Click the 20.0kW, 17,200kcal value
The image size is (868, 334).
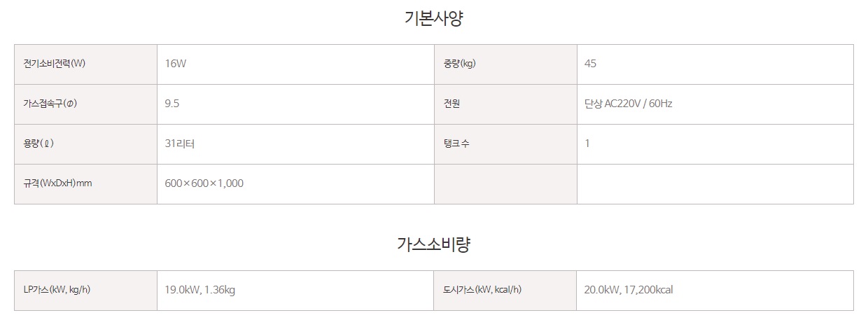click(629, 290)
